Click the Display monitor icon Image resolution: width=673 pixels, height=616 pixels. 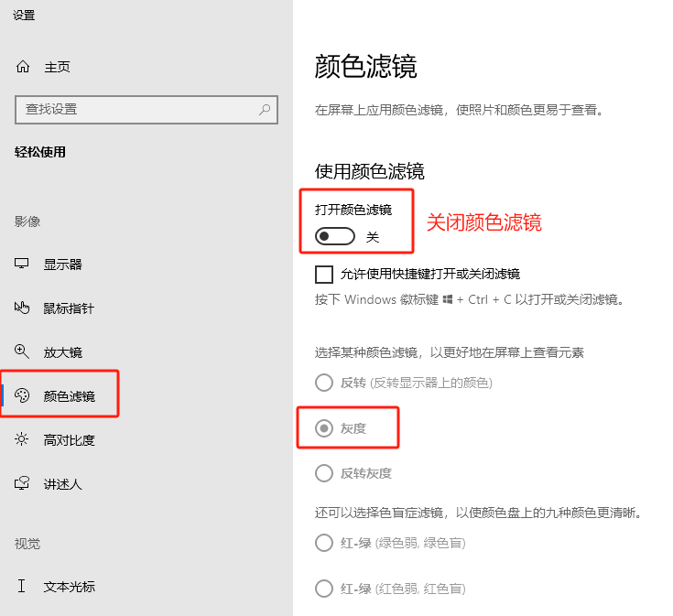point(23,265)
